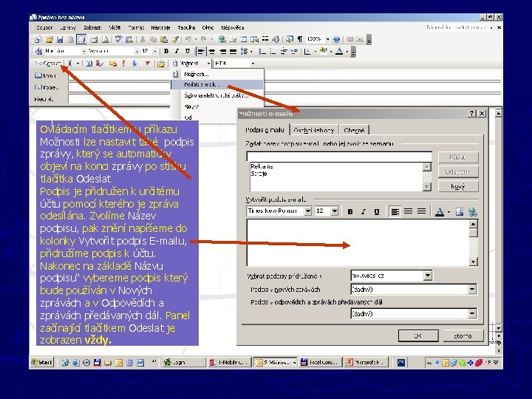Open the account dropdown for assigned signatures
Viewport: 532px width, 399px height.
428,276
